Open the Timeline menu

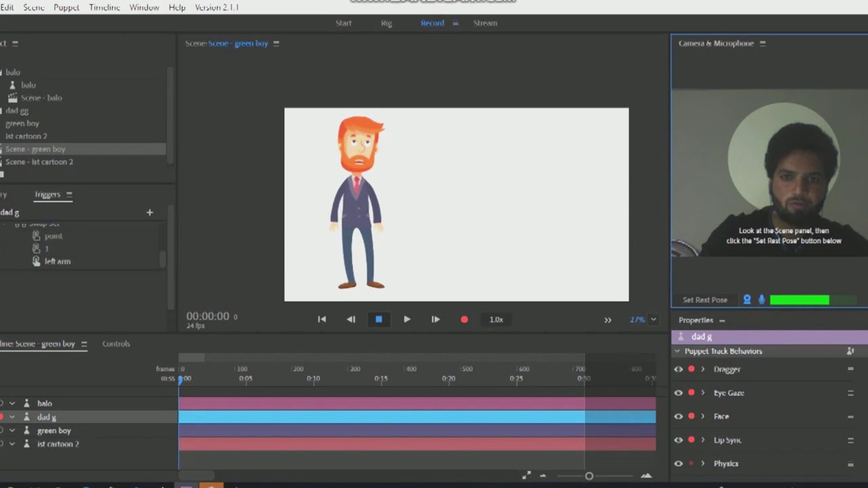click(104, 7)
